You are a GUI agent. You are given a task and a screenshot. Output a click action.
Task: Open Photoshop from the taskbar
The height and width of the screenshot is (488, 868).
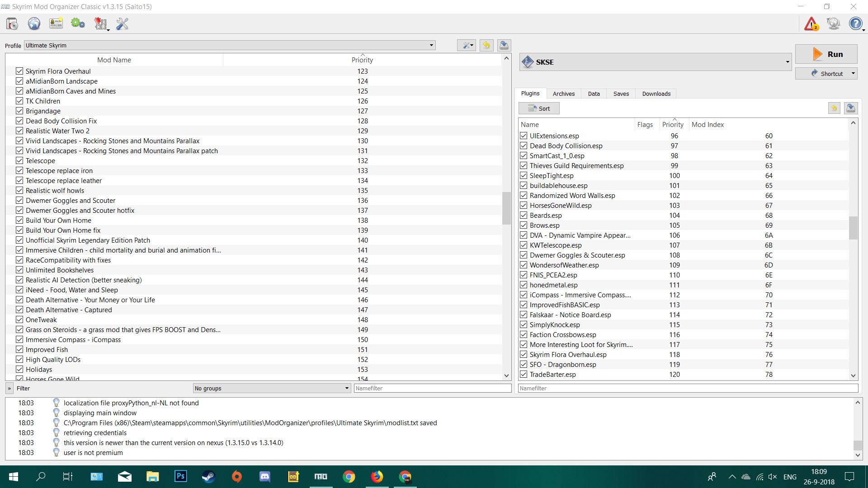point(180,477)
